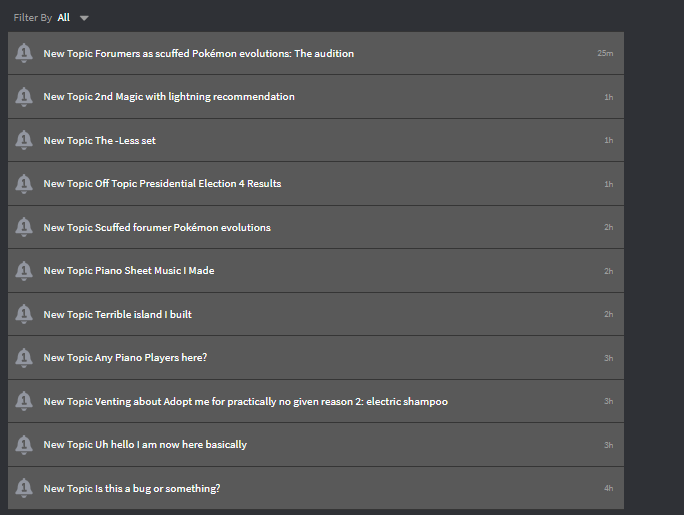Click bell icon beside Forumers as scuffed Pokémon evolutions
Screen dimensions: 684x515
click(24, 53)
